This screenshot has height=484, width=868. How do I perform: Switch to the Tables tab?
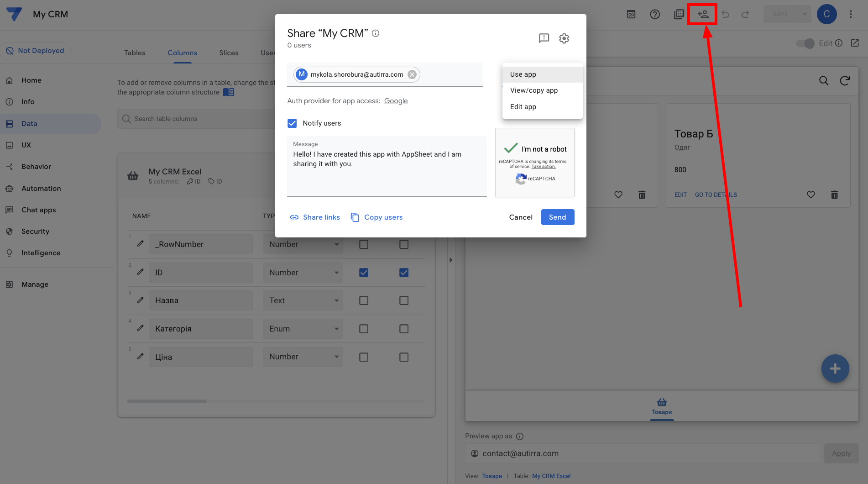click(135, 53)
